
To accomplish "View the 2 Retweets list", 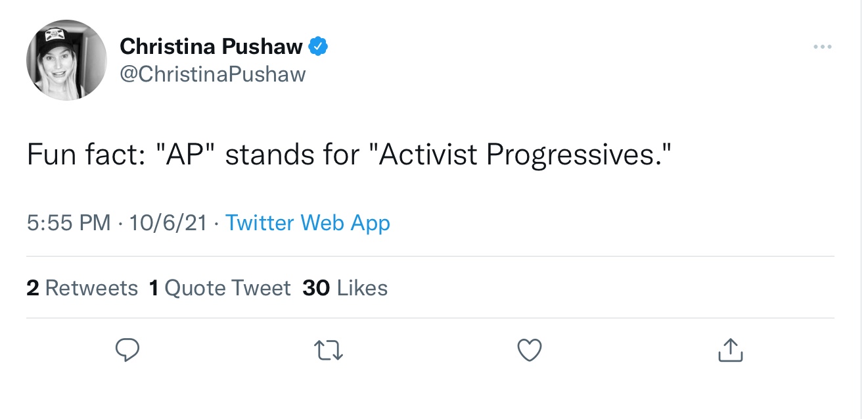I will click(x=82, y=288).
